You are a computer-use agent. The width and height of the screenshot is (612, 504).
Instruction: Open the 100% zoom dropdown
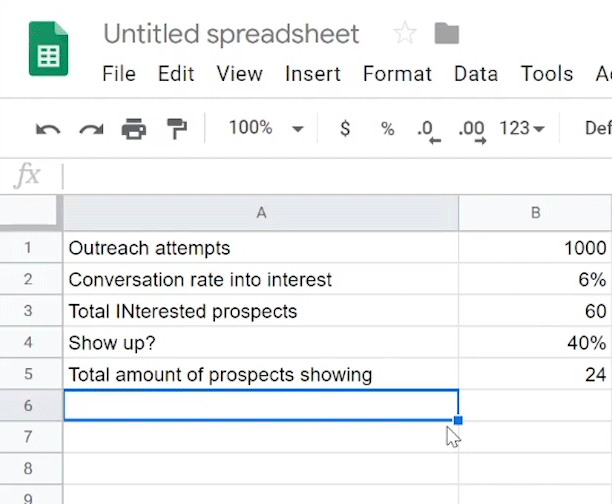tap(265, 128)
